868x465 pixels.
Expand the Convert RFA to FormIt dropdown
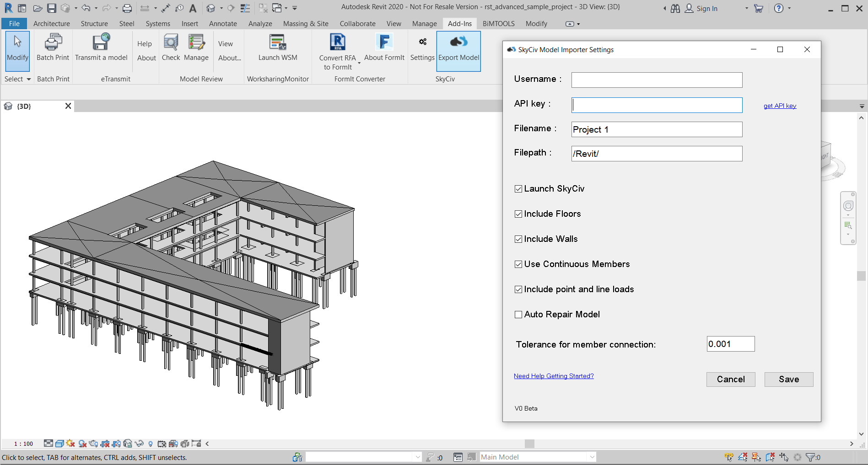click(359, 63)
